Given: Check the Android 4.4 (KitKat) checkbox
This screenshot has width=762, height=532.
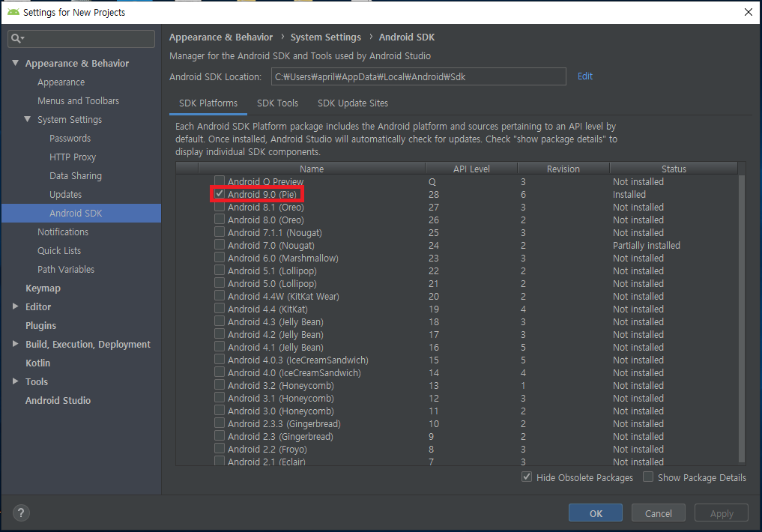Looking at the screenshot, I should (x=220, y=309).
